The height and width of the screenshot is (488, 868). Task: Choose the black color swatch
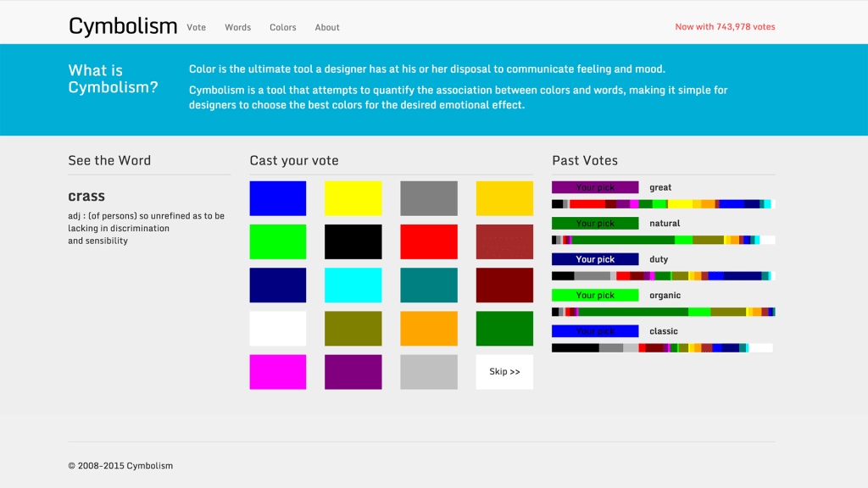click(353, 241)
